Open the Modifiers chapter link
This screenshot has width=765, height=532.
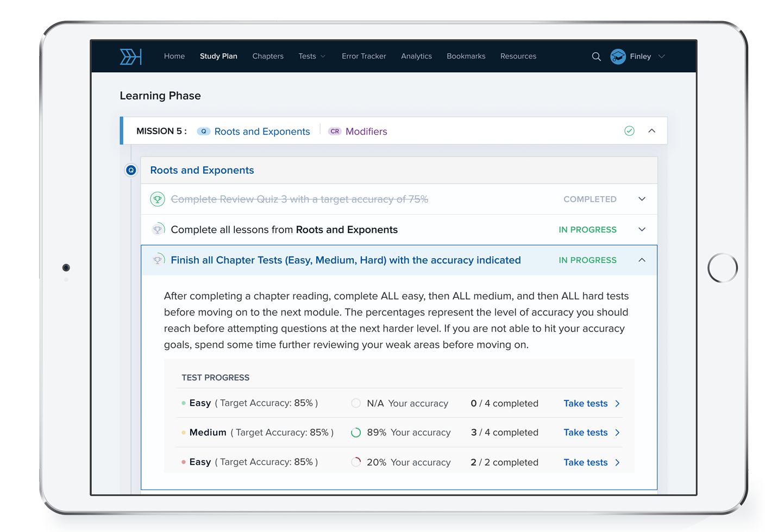coord(366,132)
